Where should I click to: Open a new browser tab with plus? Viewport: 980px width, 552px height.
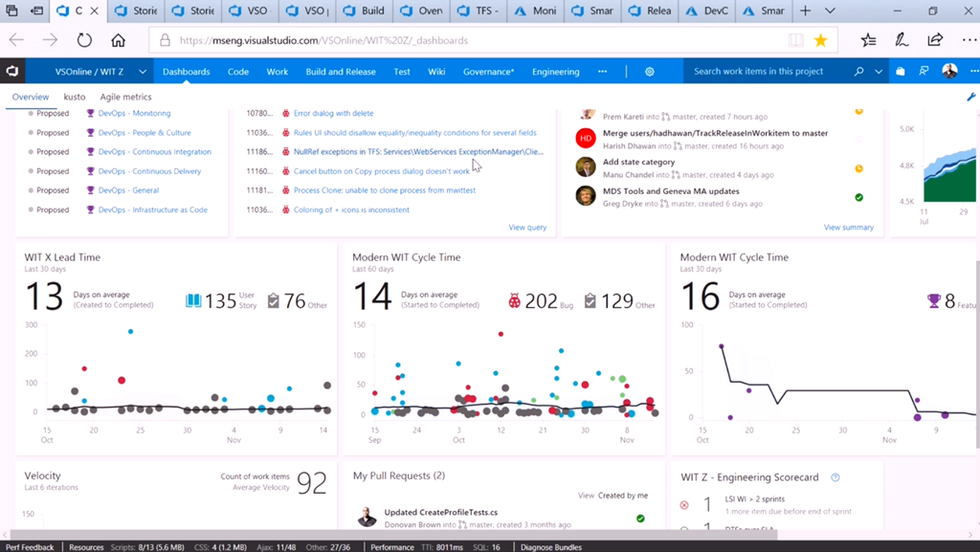coord(806,11)
